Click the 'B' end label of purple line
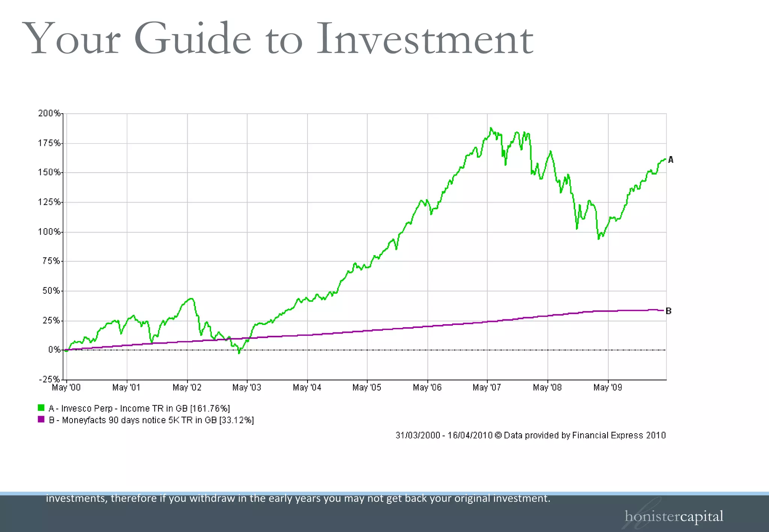 point(669,311)
